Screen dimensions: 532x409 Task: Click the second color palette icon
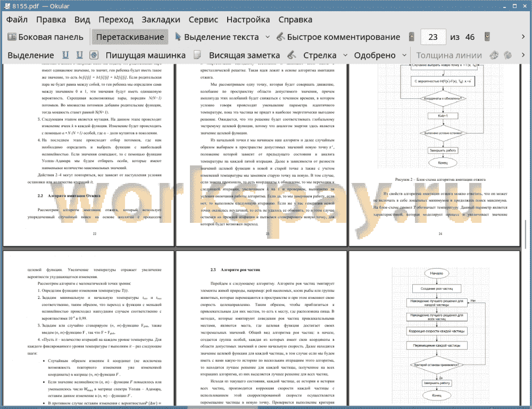coord(508,55)
